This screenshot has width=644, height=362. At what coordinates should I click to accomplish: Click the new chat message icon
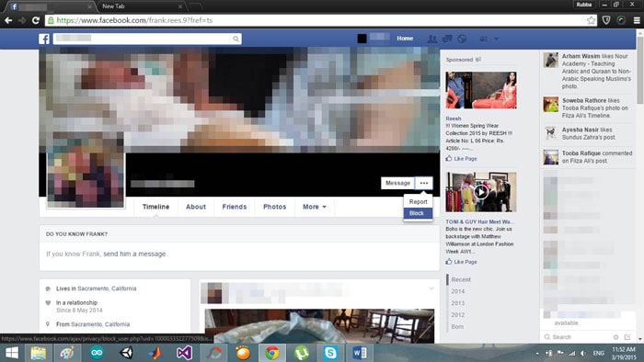click(x=627, y=337)
